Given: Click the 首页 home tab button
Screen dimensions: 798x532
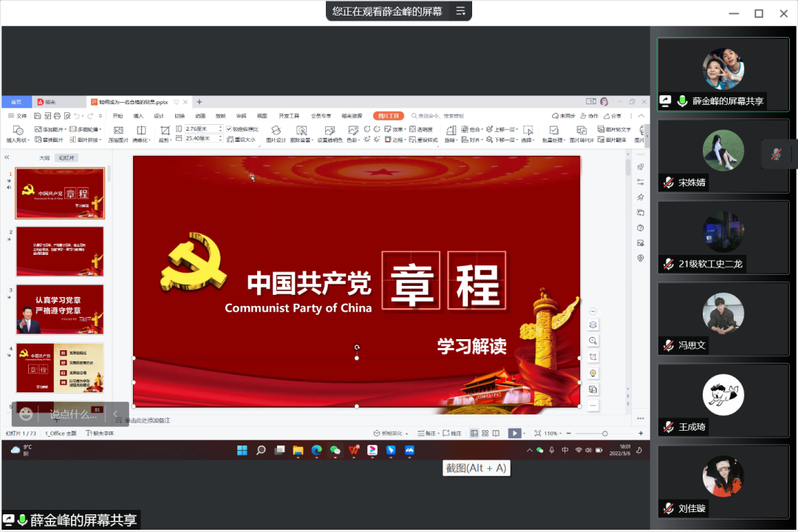Looking at the screenshot, I should point(16,102).
